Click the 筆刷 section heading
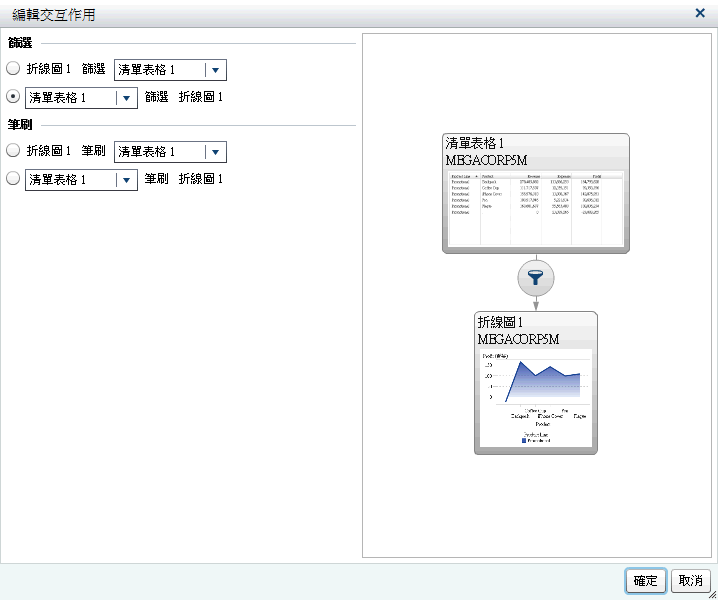The width and height of the screenshot is (718, 600). point(20,125)
